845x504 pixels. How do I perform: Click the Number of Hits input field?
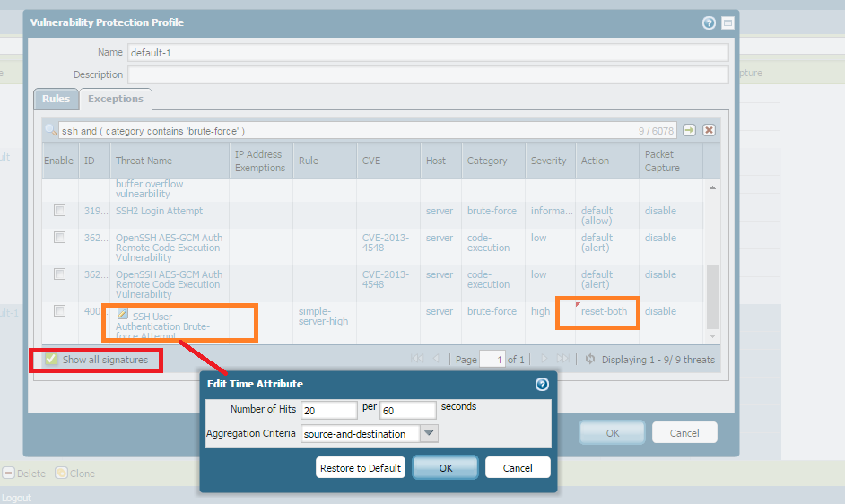[x=328, y=410]
